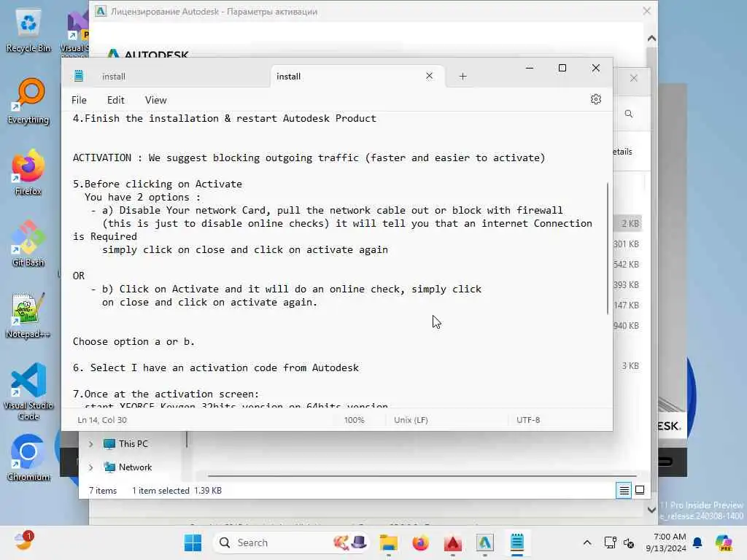Add a new Notepad tab
Screen dimensions: 747x560
[x=462, y=76]
